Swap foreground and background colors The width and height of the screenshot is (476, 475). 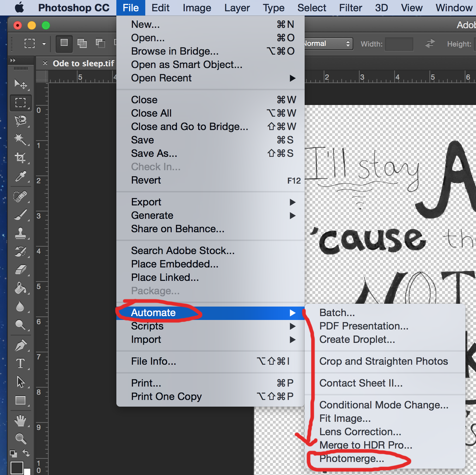point(26,453)
